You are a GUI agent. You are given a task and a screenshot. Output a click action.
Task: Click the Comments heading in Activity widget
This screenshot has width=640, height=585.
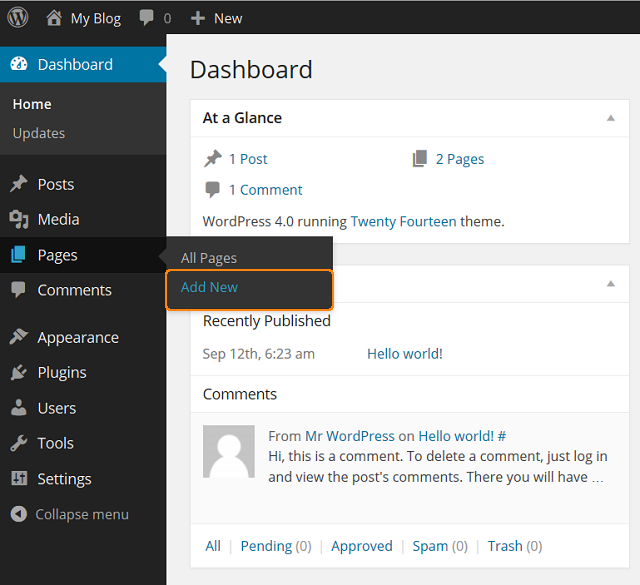point(240,394)
